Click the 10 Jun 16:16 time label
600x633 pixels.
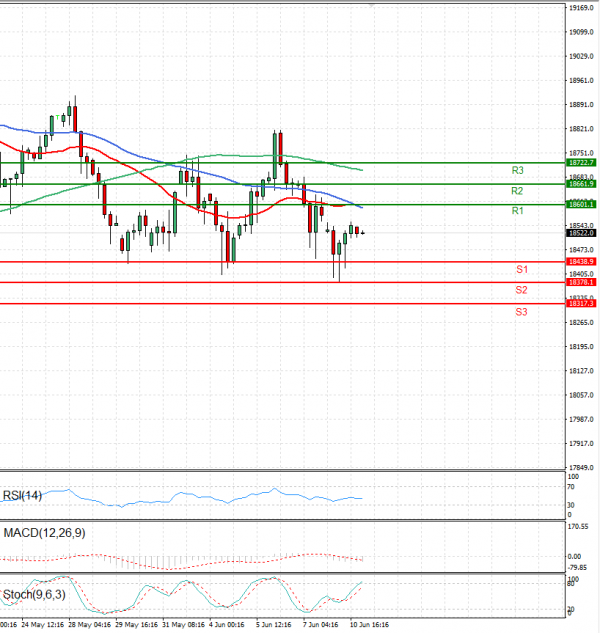click(369, 625)
